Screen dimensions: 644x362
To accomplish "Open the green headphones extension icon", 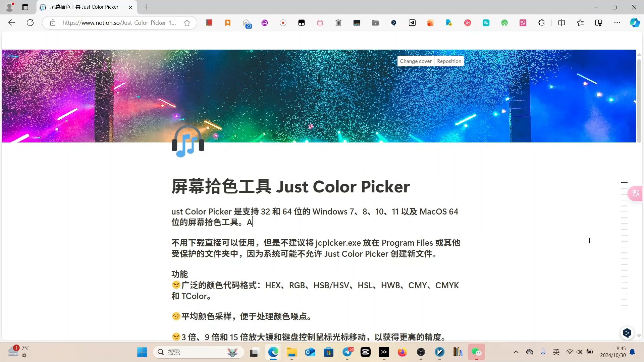I will pyautogui.click(x=504, y=23).
